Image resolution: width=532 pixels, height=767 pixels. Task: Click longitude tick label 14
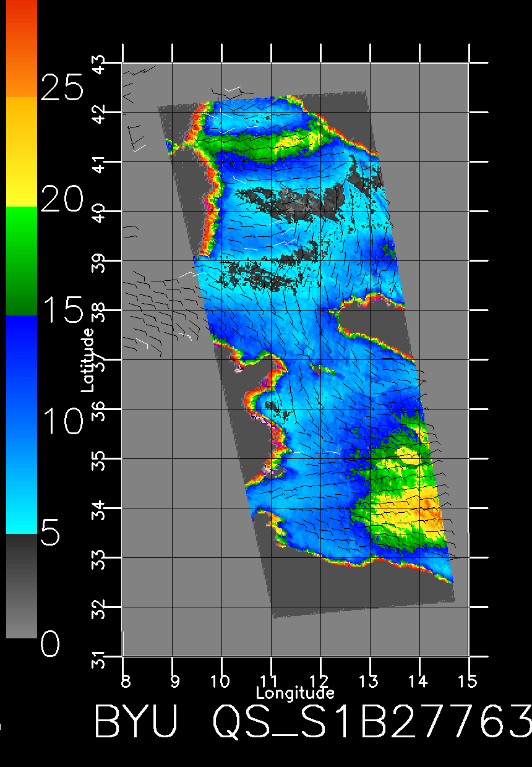tap(419, 680)
